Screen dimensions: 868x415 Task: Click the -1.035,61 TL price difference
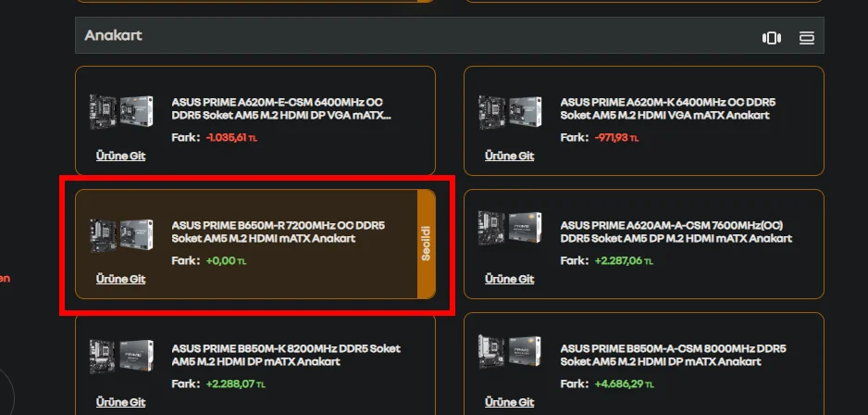(x=231, y=137)
